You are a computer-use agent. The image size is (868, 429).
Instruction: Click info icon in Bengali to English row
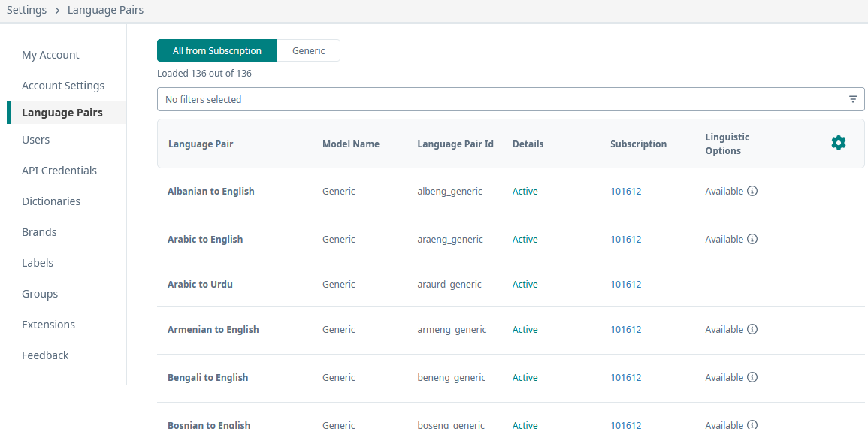(x=752, y=377)
